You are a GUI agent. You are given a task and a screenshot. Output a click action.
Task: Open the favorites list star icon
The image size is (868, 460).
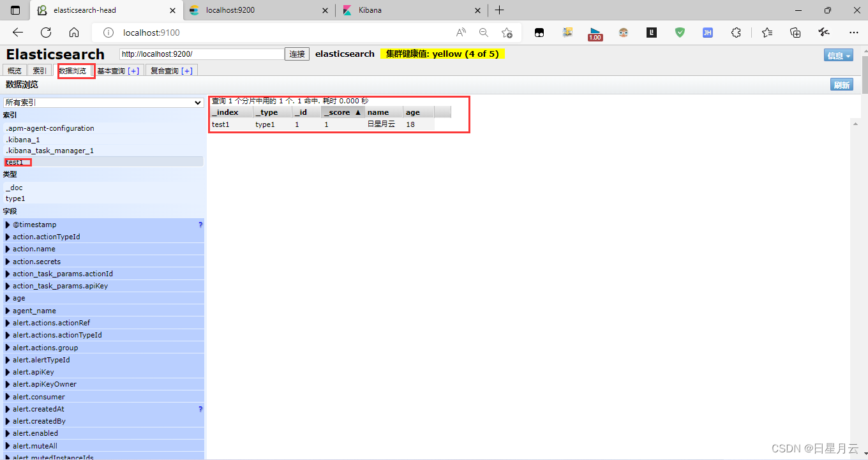click(x=767, y=33)
